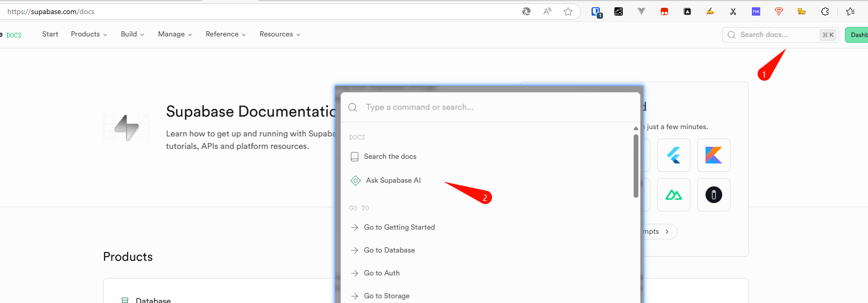Open the Products dropdown menu
The width and height of the screenshot is (868, 303).
89,34
